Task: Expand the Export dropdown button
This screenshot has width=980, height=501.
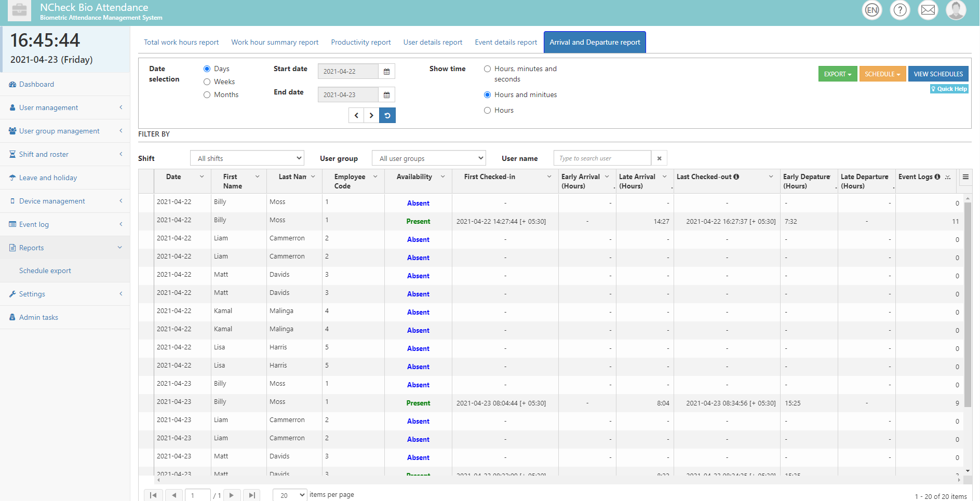Action: pos(837,74)
